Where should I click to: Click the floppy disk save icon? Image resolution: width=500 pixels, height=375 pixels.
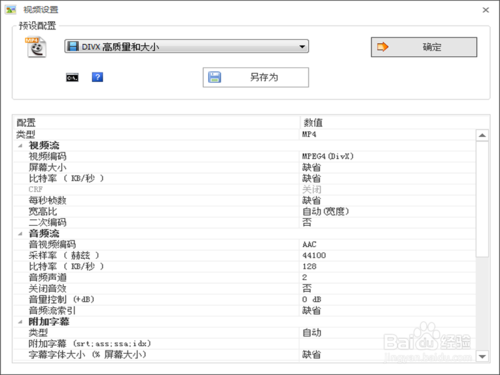pyautogui.click(x=215, y=77)
